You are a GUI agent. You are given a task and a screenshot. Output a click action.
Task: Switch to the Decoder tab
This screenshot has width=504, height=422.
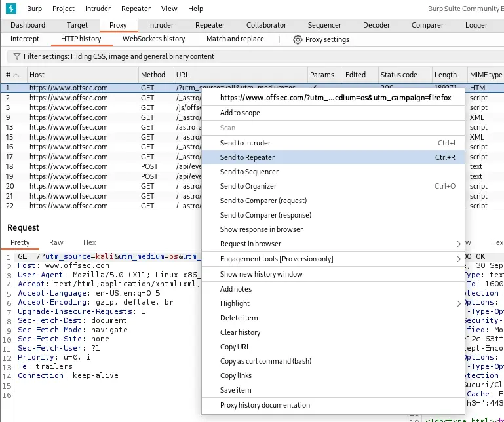click(376, 25)
